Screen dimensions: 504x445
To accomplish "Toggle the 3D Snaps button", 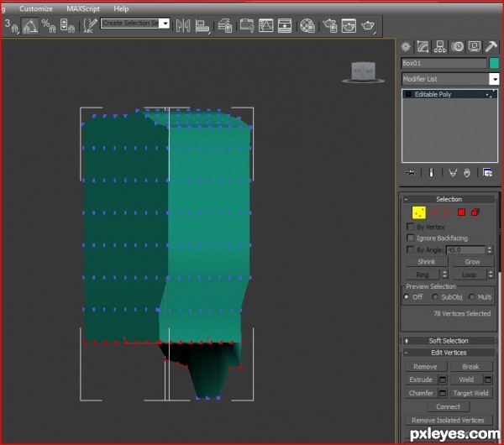I will (x=11, y=25).
